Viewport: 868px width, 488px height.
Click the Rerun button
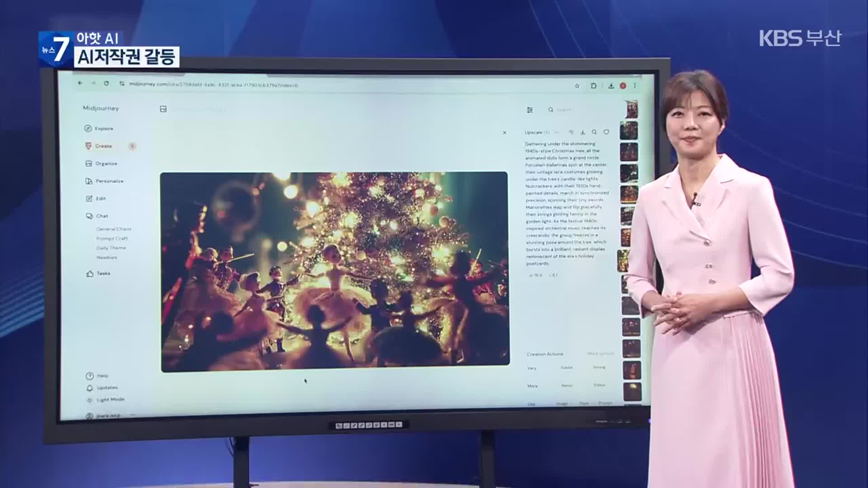pos(567,385)
